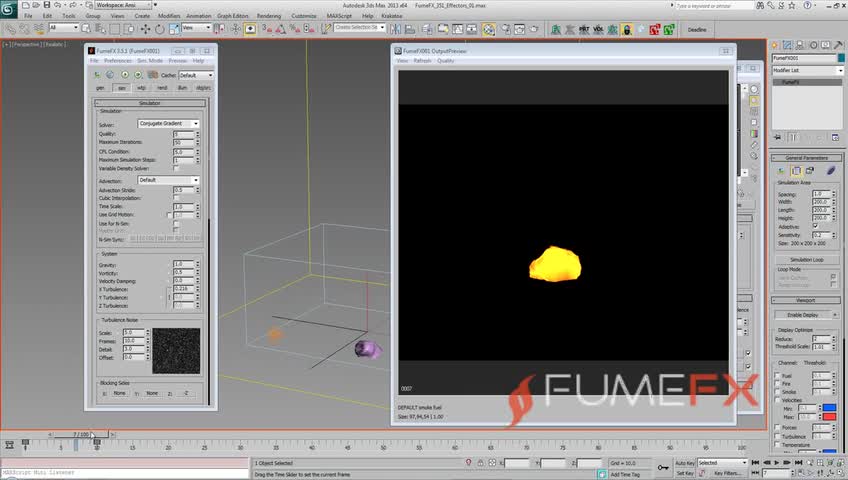Viewport: 848px width, 480px height.
Task: Open Preferences menu in FumeFX window
Action: pyautogui.click(x=118, y=61)
